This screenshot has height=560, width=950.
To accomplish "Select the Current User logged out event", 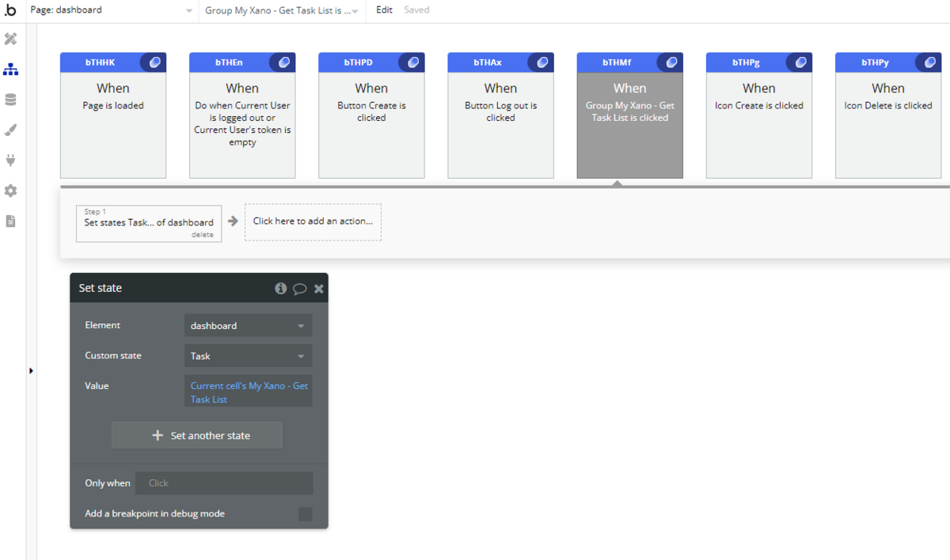I will (x=242, y=115).
